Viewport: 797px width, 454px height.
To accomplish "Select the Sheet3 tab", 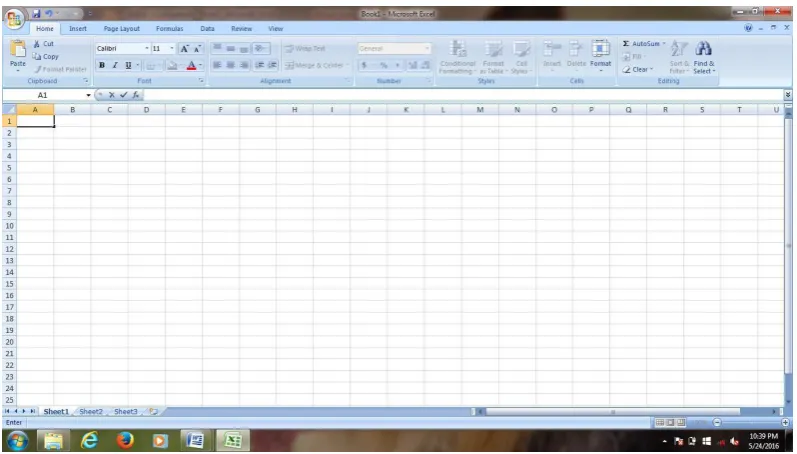I will pos(126,411).
